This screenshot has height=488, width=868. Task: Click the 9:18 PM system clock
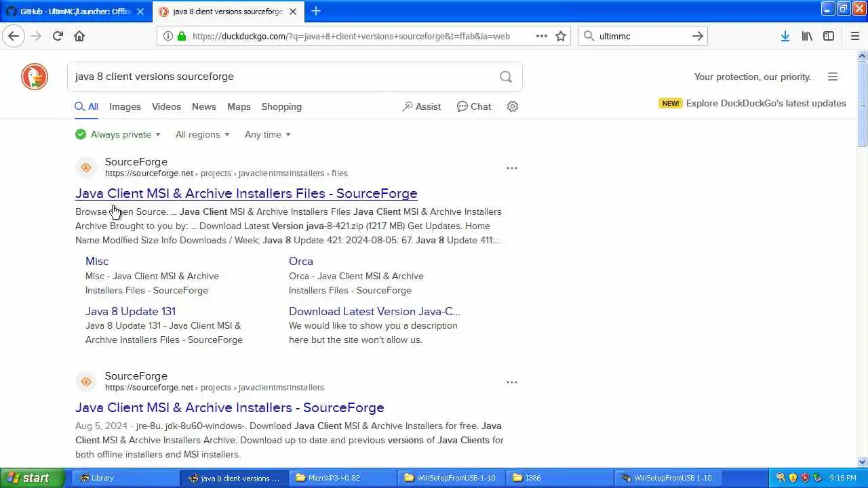[x=843, y=478]
